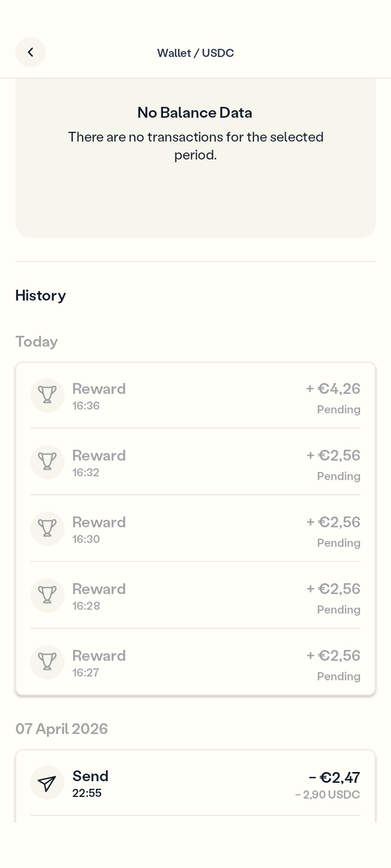Viewport: 391px width, 868px height.
Task: Click the trophy icon for 16:30 reward
Action: tap(47, 528)
